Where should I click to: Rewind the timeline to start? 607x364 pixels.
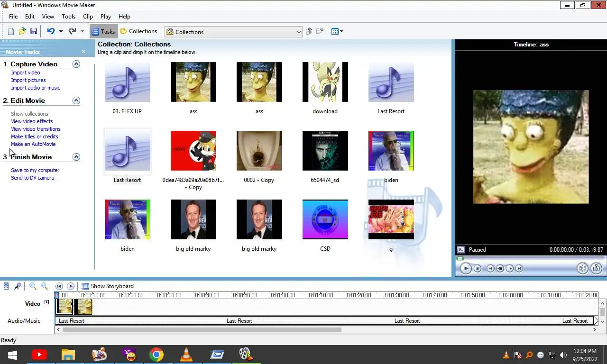[x=59, y=286]
